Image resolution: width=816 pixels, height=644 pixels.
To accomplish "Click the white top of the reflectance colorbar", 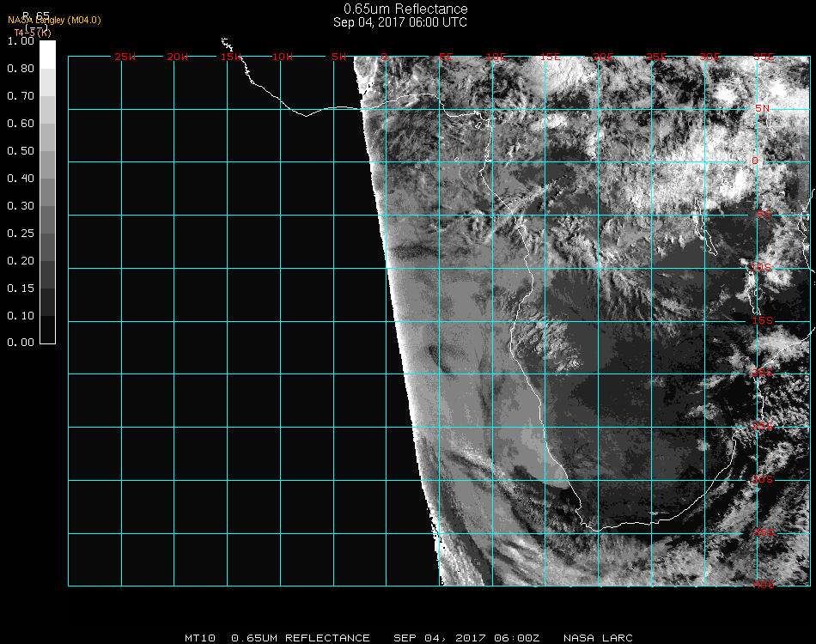I will [47, 54].
